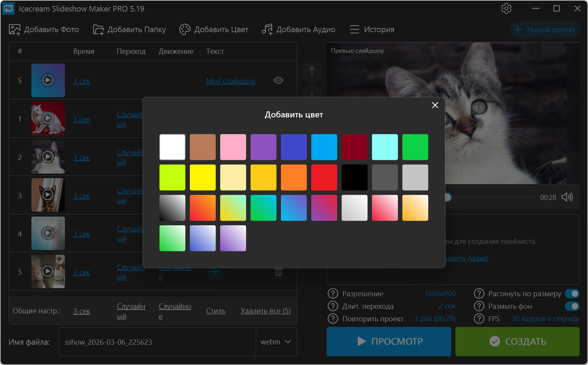Open the 30 кадров в секунду selector
This screenshot has height=365, width=588.
(545, 319)
